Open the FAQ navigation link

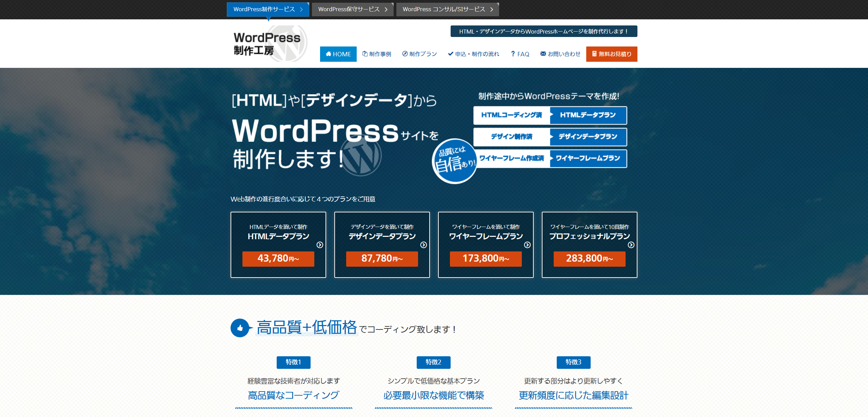[520, 54]
